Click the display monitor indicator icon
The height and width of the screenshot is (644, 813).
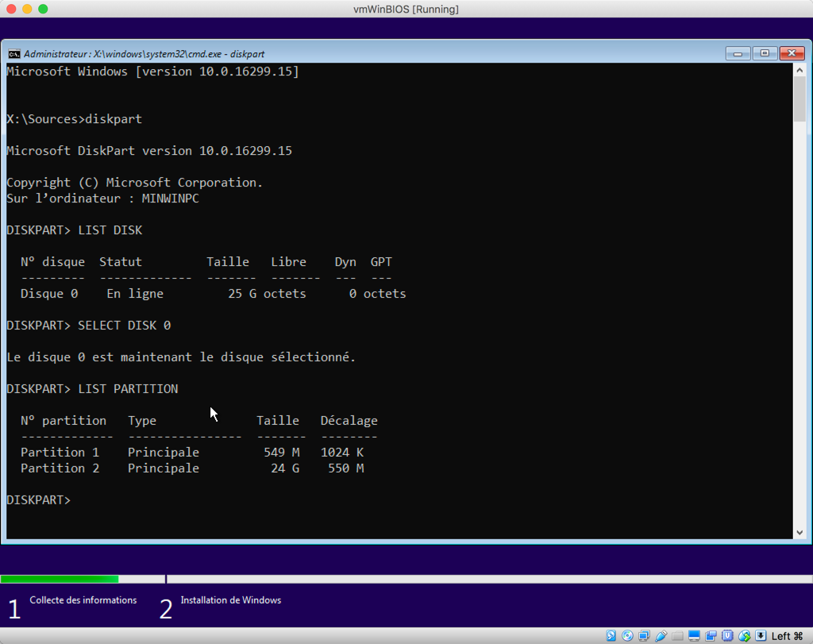click(x=694, y=636)
